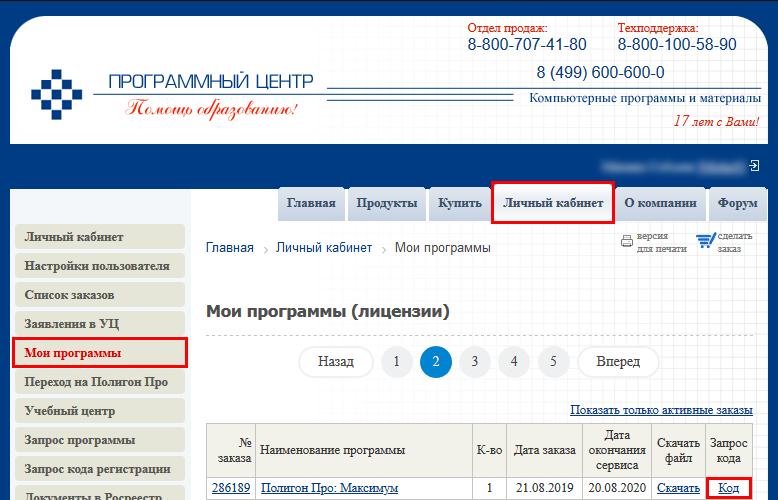
Task: Go to pagination page 5
Action: 553,362
